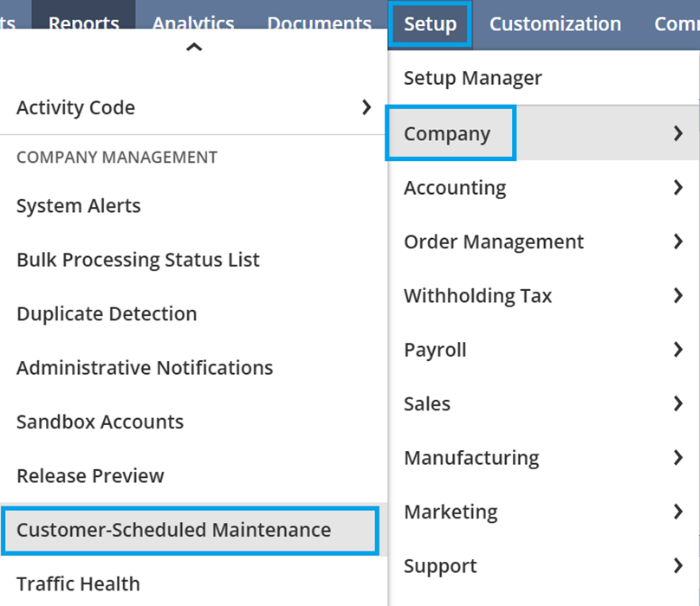Select Bulk Processing Status List
Screen dimensions: 700x606
pos(138,260)
